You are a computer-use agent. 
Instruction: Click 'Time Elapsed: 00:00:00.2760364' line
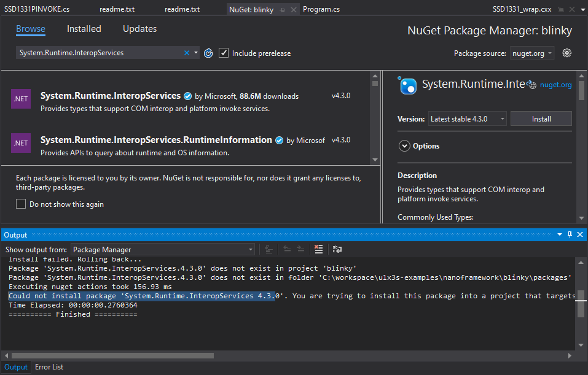73,305
